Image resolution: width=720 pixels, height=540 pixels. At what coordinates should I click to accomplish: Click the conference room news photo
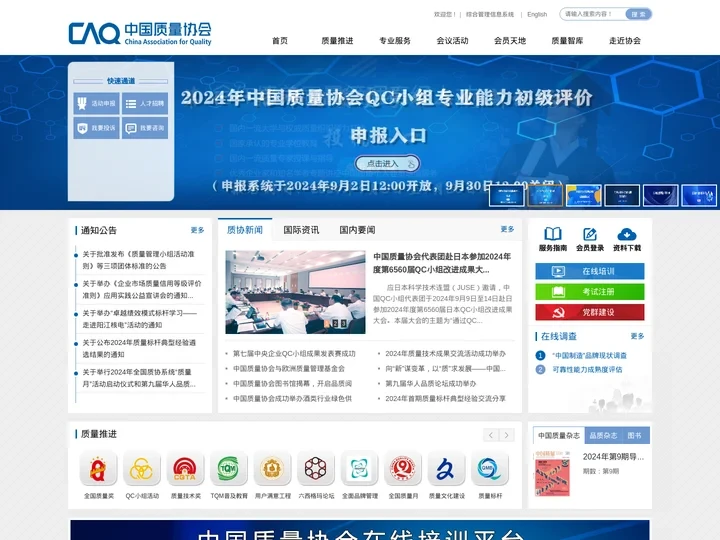[x=295, y=292]
